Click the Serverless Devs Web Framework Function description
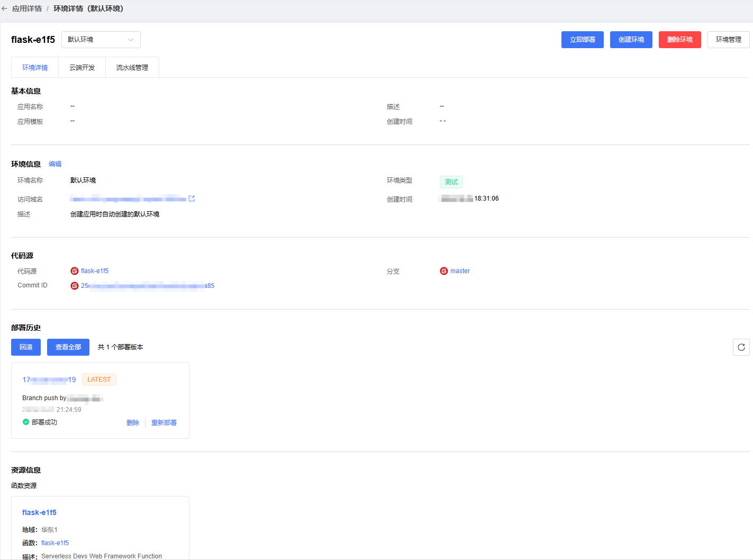This screenshot has width=753, height=560. click(102, 556)
